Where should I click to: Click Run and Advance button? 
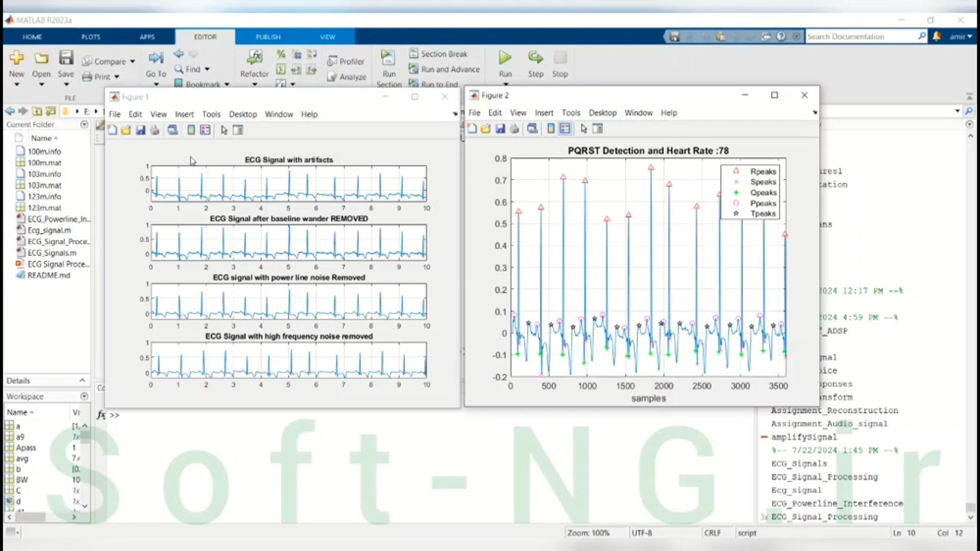pyautogui.click(x=444, y=69)
